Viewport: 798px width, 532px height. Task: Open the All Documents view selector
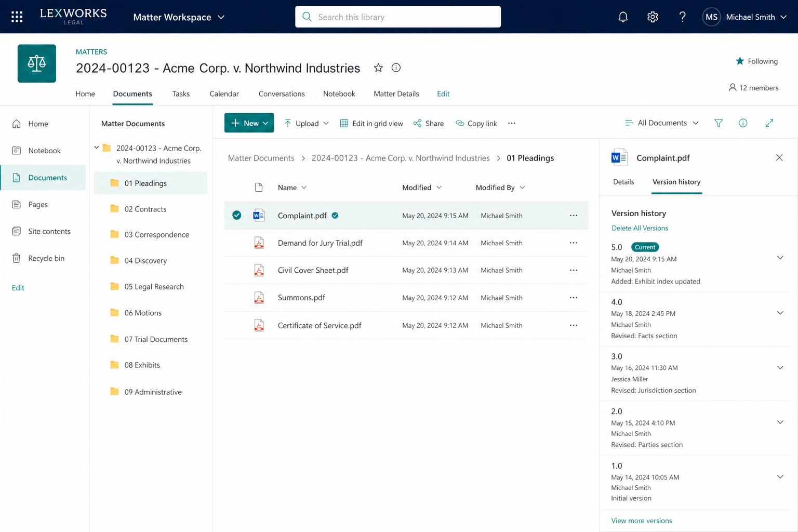pyautogui.click(x=662, y=123)
